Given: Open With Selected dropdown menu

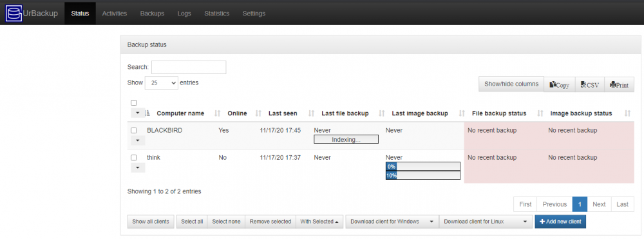Looking at the screenshot, I should [x=319, y=222].
